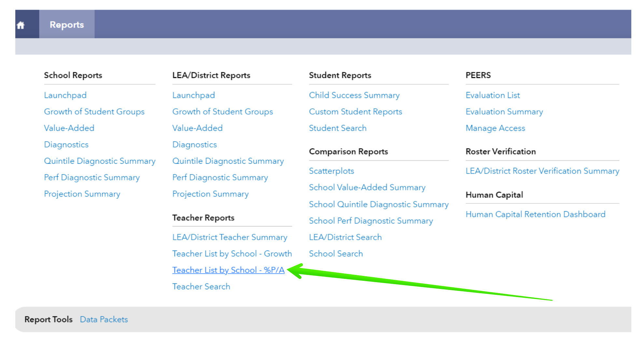This screenshot has height=341, width=644.
Task: Open School Value-Added Summary
Action: (367, 187)
